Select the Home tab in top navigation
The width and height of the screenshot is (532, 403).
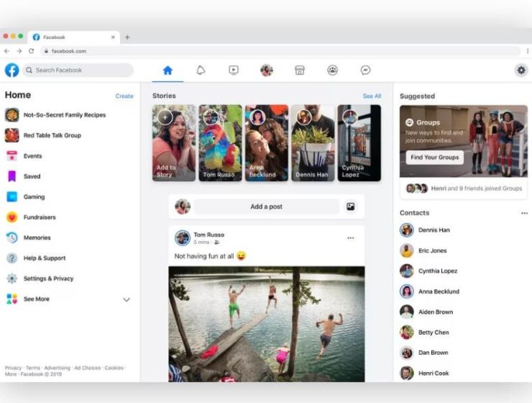click(x=168, y=71)
